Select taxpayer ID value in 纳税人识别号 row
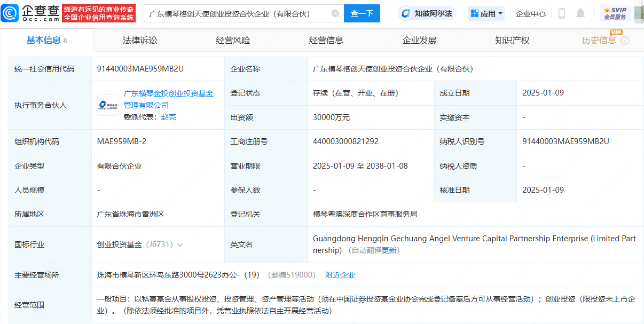644x324 pixels. click(566, 141)
